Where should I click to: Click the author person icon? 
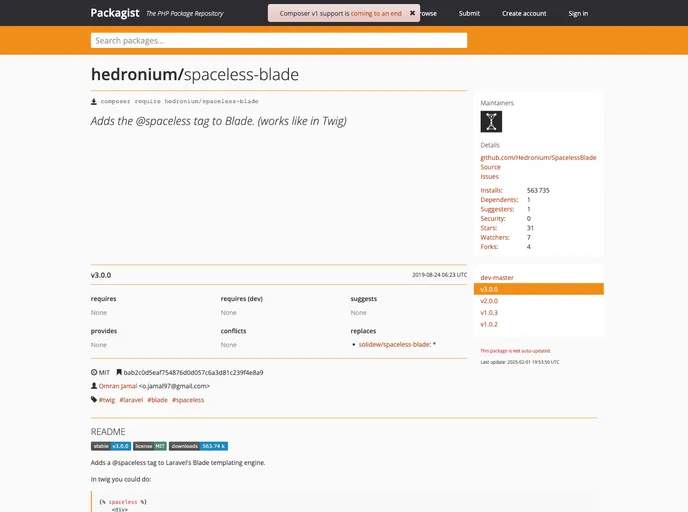pyautogui.click(x=94, y=386)
